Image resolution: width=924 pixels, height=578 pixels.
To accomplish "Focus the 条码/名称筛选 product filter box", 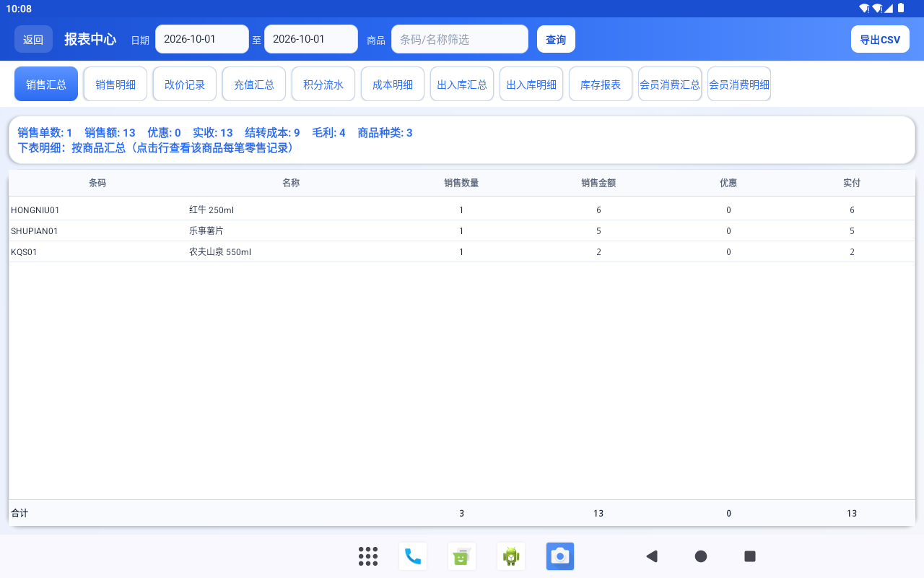I will coord(460,39).
